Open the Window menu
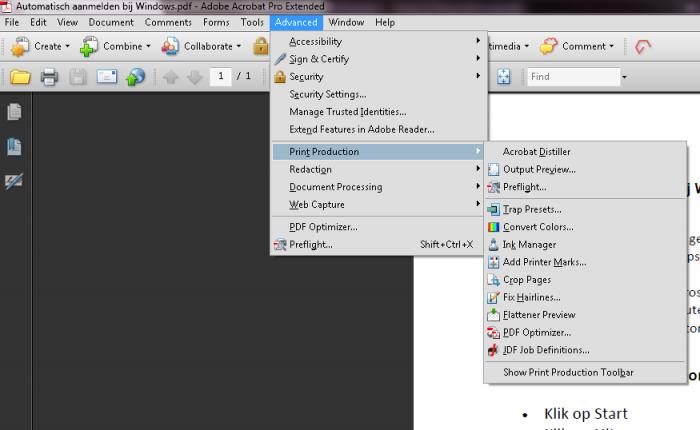The width and height of the screenshot is (700, 430). 346,22
